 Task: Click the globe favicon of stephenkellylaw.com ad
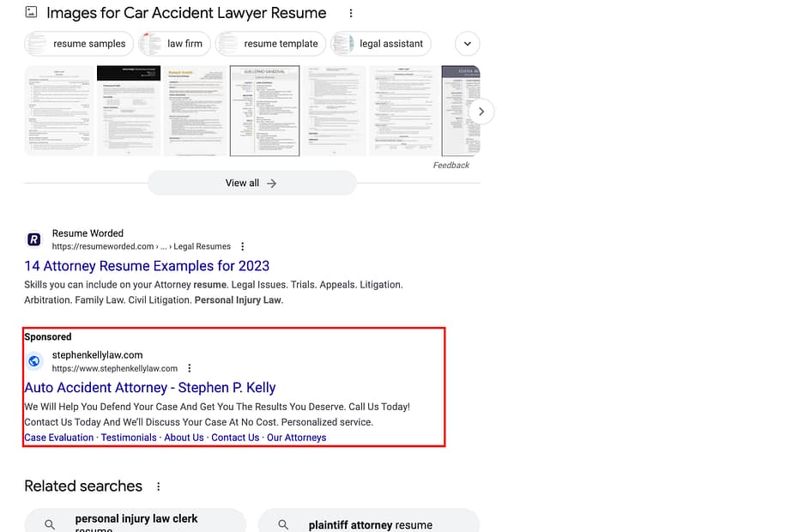click(x=34, y=361)
